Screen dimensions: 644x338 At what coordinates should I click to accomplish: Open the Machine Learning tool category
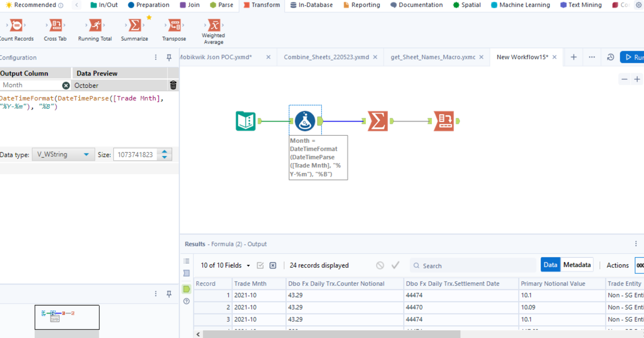[x=520, y=5]
